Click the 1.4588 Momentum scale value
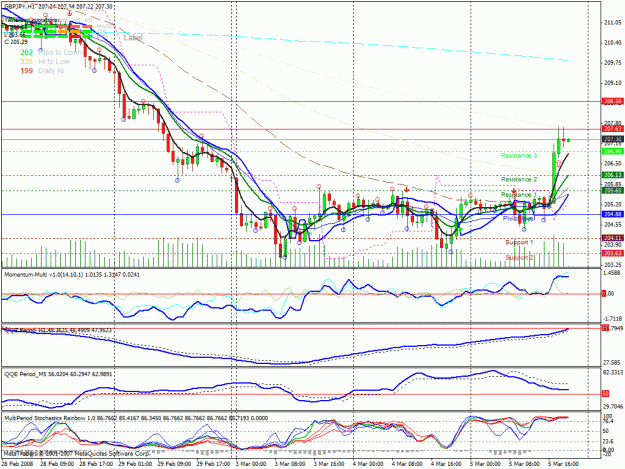Viewport: 625px width, 469px height. point(613,273)
